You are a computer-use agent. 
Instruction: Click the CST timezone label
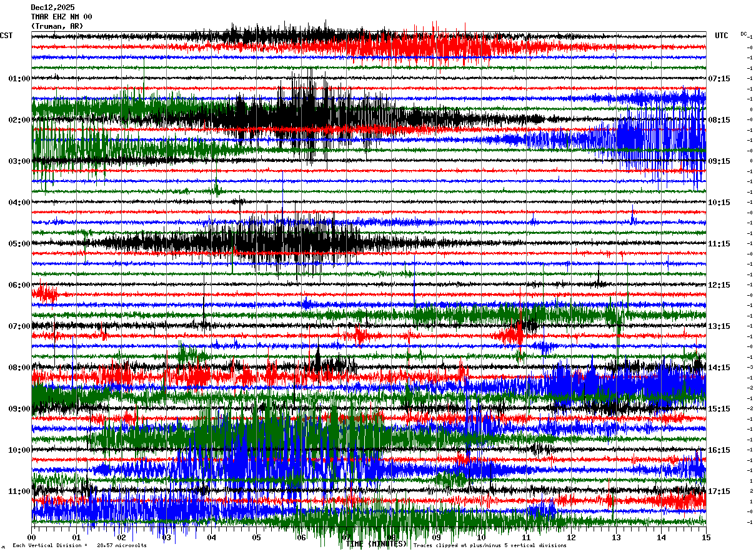[x=6, y=36]
